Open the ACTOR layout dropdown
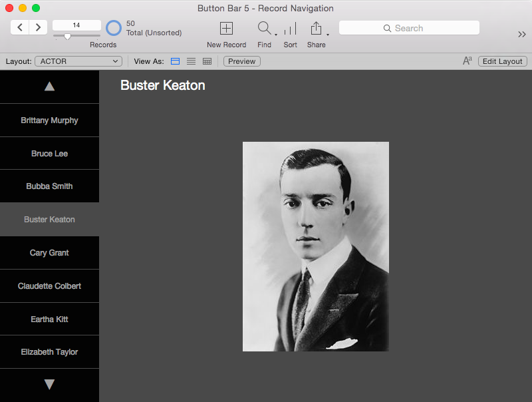This screenshot has width=532, height=402. point(78,60)
